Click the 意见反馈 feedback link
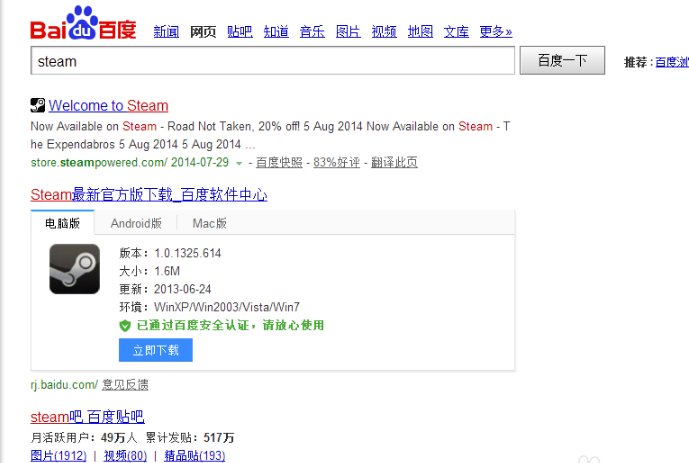 click(x=125, y=385)
